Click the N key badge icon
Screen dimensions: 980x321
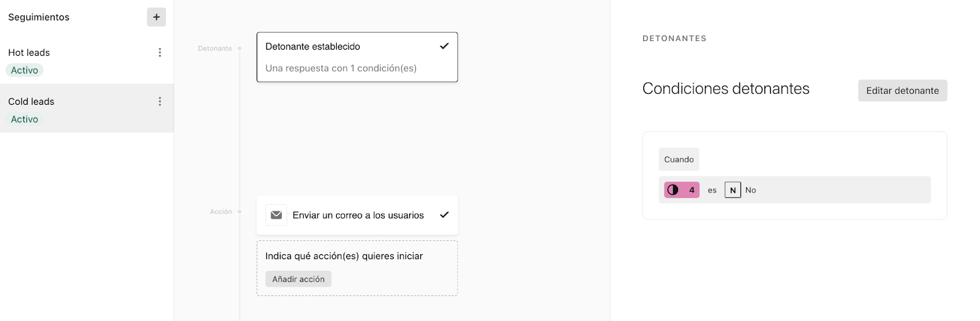point(733,190)
